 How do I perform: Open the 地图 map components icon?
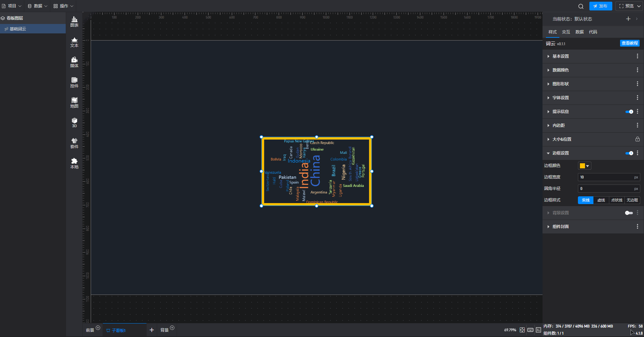(x=74, y=103)
